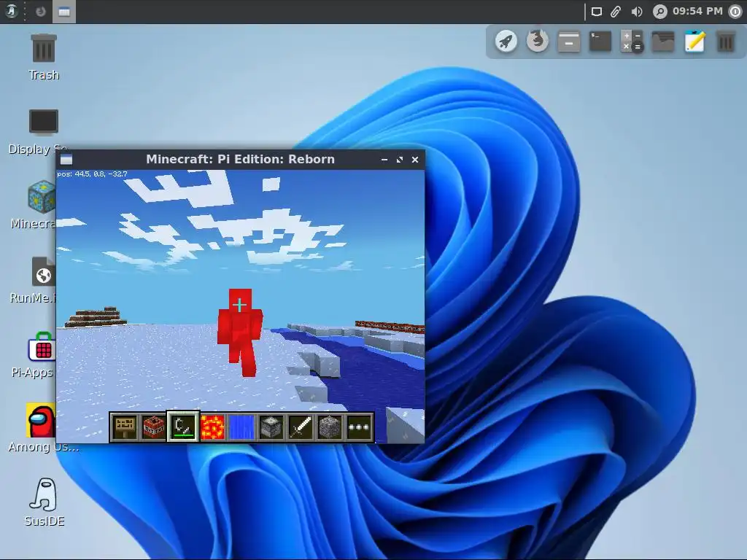
Task: Click the Minecraft: Pi Edition: Reborn title
Action: tap(240, 159)
